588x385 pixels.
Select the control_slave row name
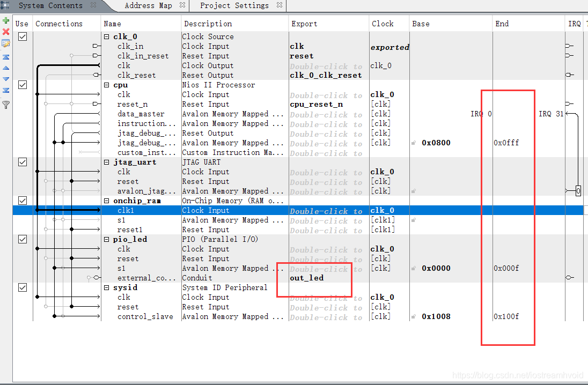point(145,317)
